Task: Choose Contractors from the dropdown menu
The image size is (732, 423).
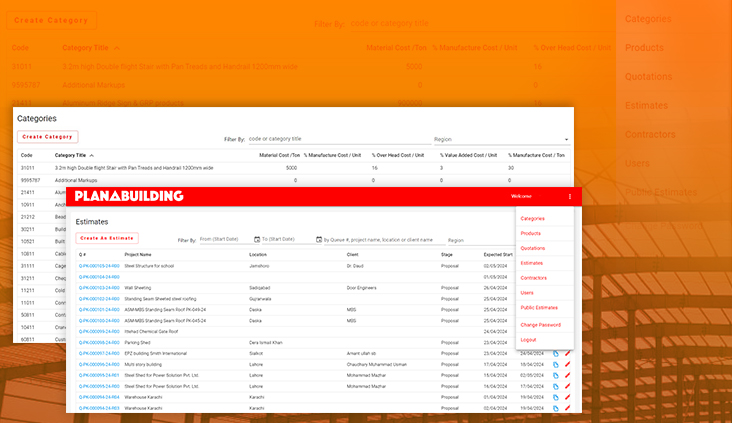Action: pyautogui.click(x=534, y=278)
